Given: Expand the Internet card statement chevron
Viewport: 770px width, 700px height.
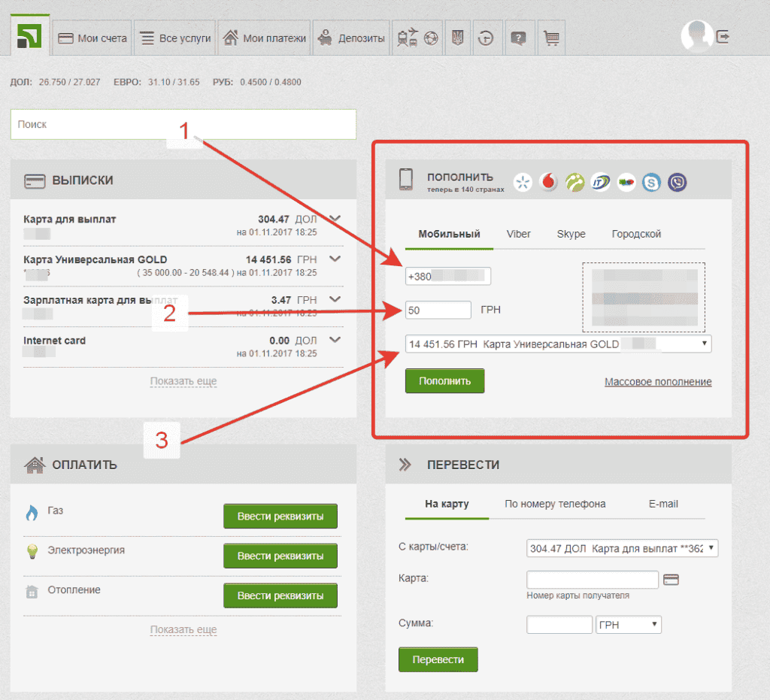Looking at the screenshot, I should (x=335, y=340).
